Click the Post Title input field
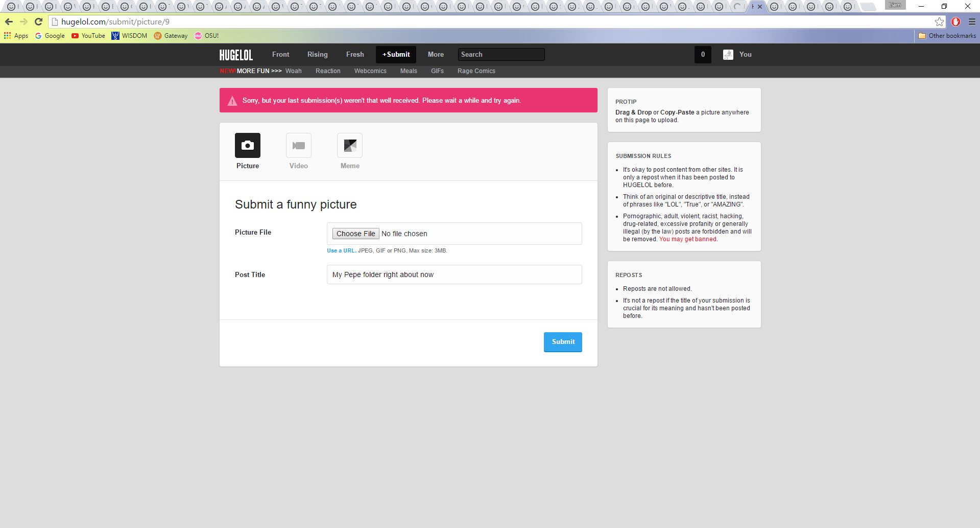The image size is (980, 528). coord(454,274)
